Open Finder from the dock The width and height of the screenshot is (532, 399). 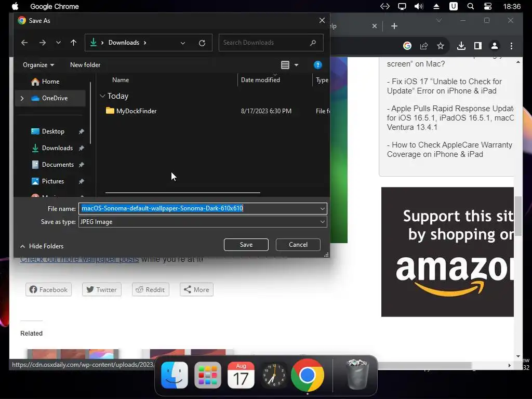tap(175, 375)
